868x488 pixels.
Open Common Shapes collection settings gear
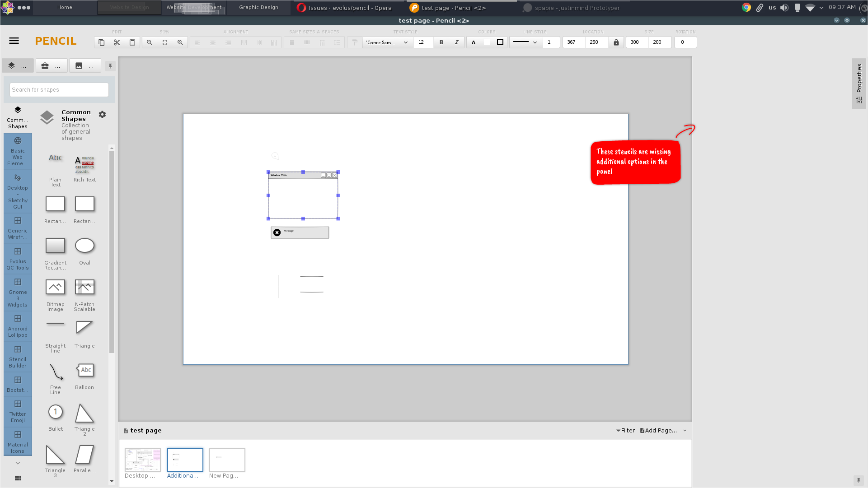[103, 115]
